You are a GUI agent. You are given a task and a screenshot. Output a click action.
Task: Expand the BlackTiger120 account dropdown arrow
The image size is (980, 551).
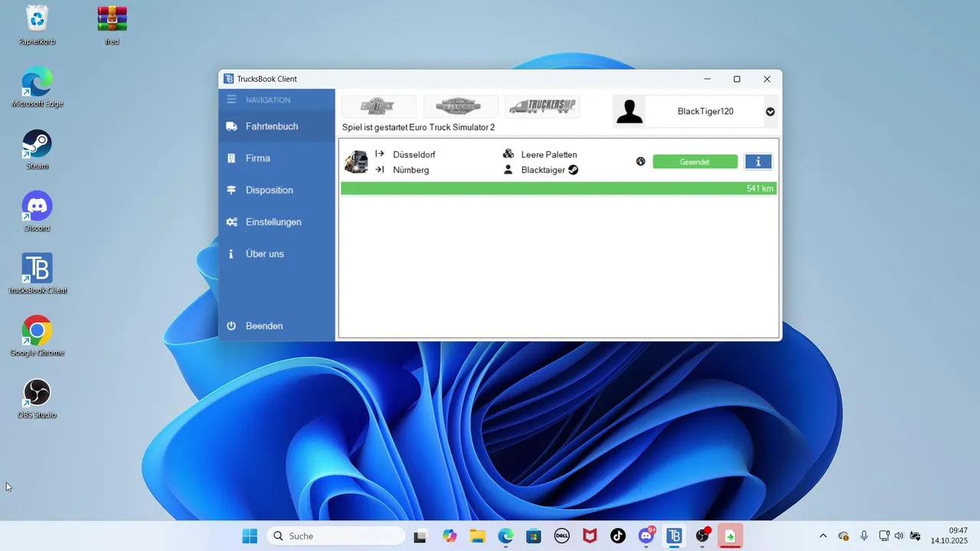pyautogui.click(x=770, y=112)
